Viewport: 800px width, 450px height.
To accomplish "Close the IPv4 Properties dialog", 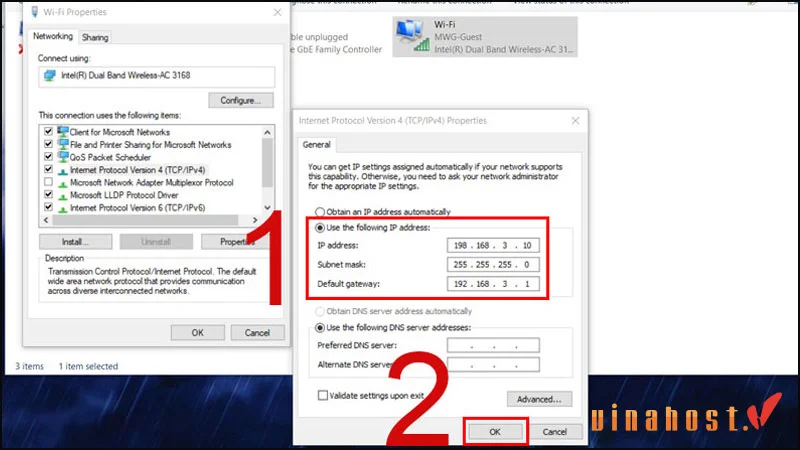I will coord(575,121).
